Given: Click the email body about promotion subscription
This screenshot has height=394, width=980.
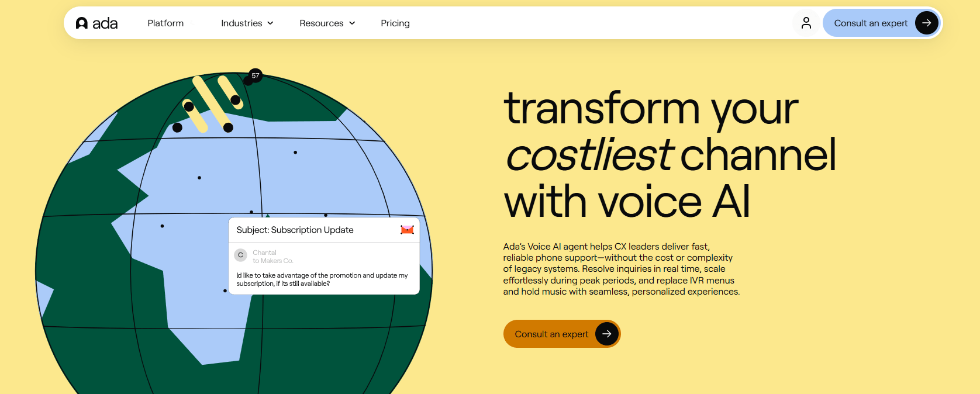Looking at the screenshot, I should pos(322,279).
